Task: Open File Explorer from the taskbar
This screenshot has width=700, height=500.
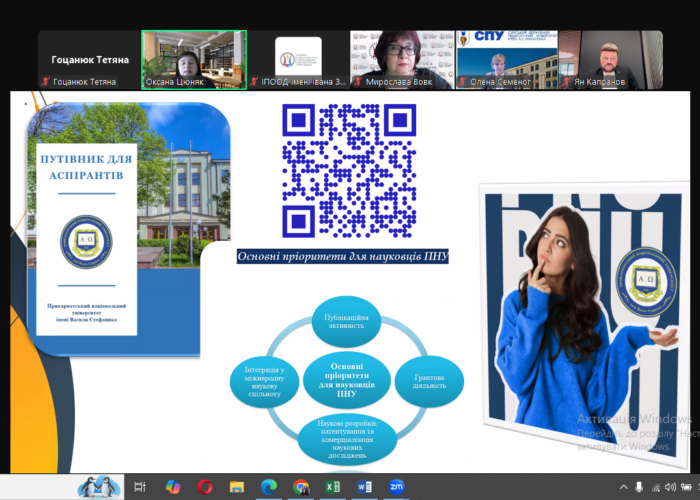Action: pyautogui.click(x=237, y=487)
